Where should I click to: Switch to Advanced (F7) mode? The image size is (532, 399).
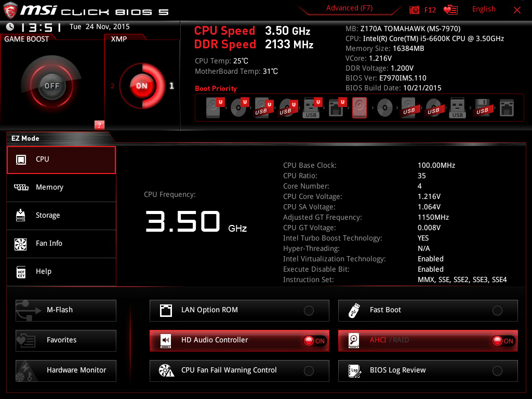pos(349,8)
